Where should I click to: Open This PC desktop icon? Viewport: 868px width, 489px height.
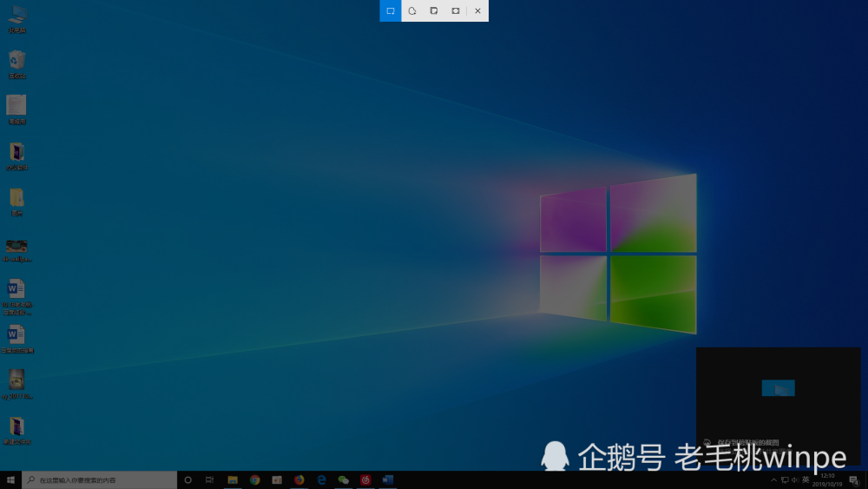click(17, 19)
